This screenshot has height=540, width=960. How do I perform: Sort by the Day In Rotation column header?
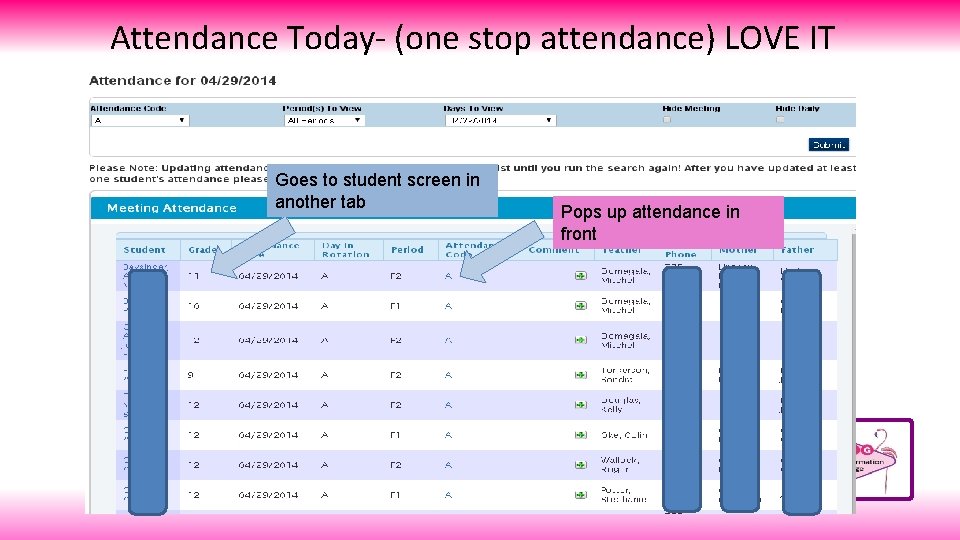pos(346,250)
